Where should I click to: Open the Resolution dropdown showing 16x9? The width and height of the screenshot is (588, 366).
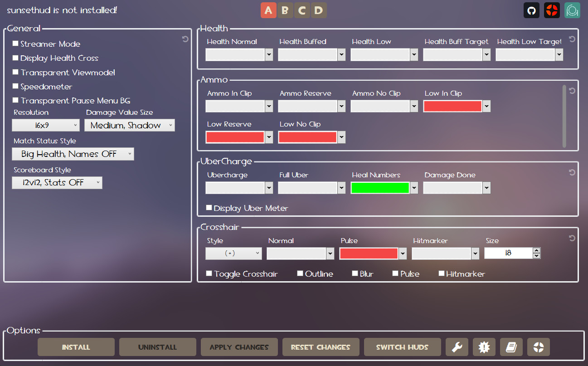coord(45,125)
